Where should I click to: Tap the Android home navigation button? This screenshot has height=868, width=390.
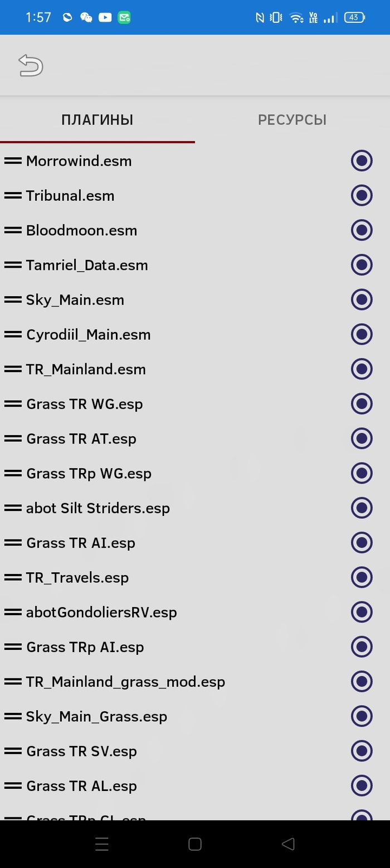pyautogui.click(x=195, y=844)
